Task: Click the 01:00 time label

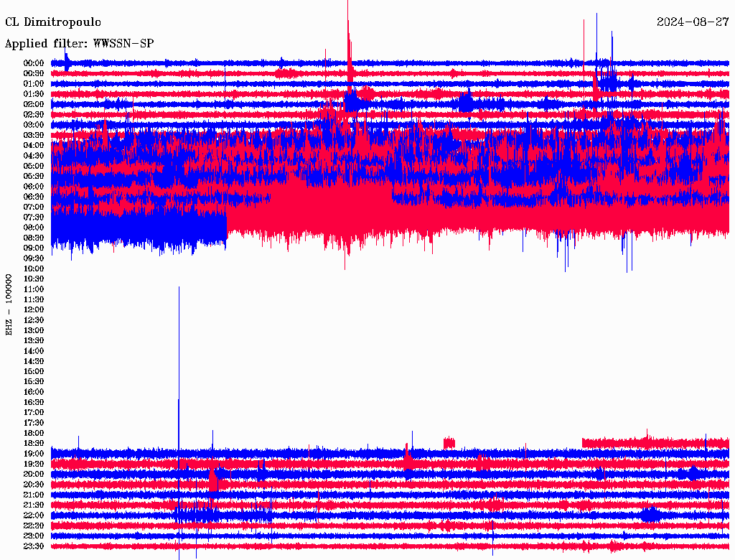Action: coord(34,84)
